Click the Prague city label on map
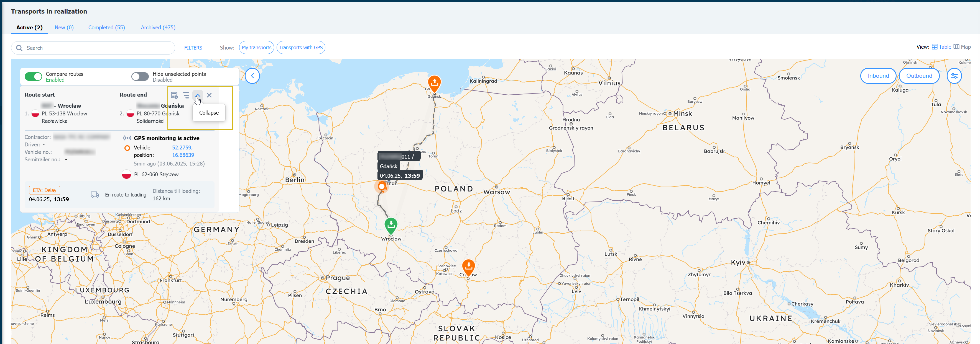The height and width of the screenshot is (344, 980). (338, 278)
